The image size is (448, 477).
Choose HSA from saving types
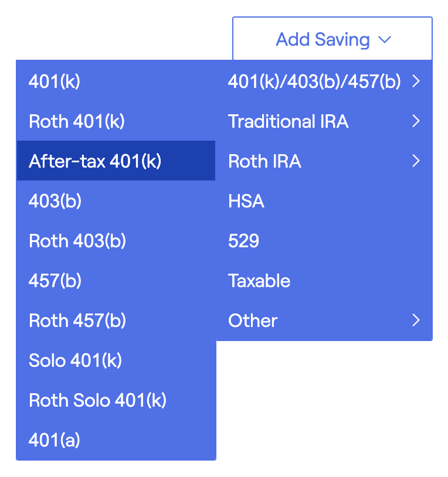click(324, 201)
